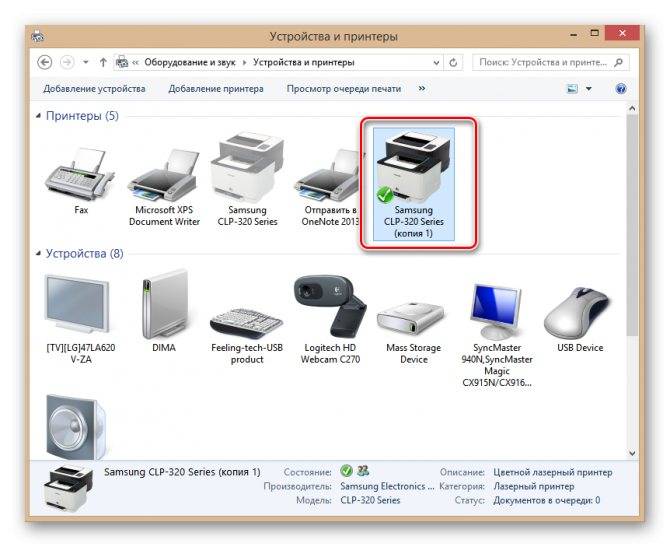Select the speaker audio device icon
The width and height of the screenshot is (670, 547).
tap(75, 427)
